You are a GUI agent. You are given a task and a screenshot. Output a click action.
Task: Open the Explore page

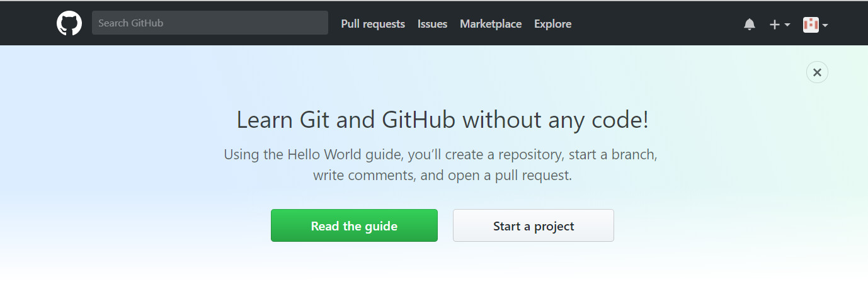click(x=552, y=24)
